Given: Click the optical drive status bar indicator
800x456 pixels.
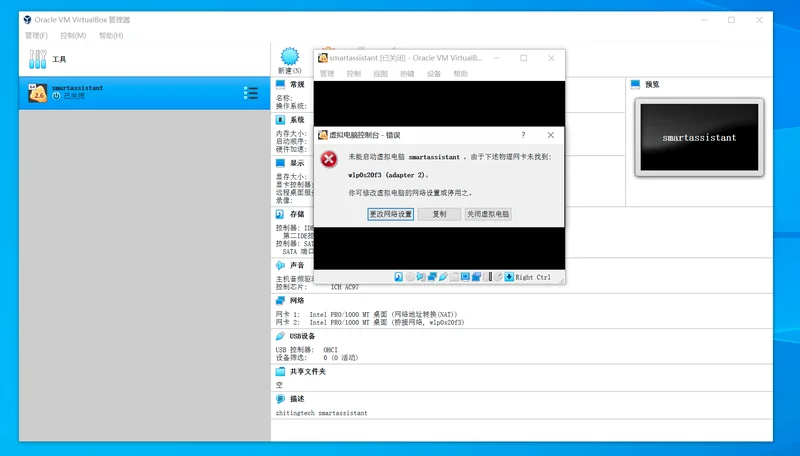Looking at the screenshot, I should (410, 277).
